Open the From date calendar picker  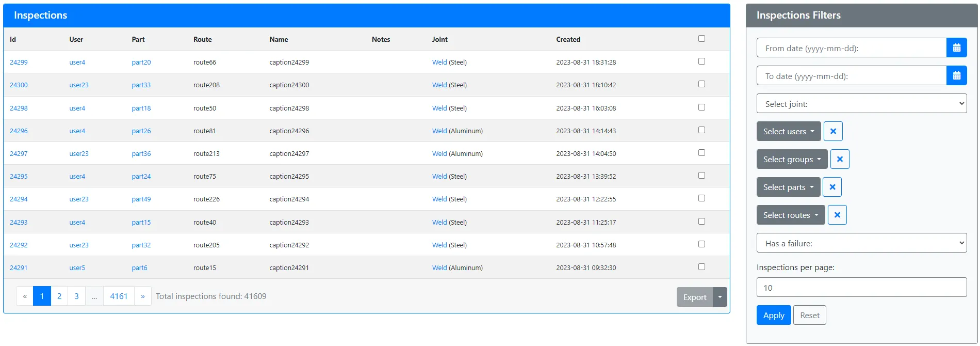[956, 48]
